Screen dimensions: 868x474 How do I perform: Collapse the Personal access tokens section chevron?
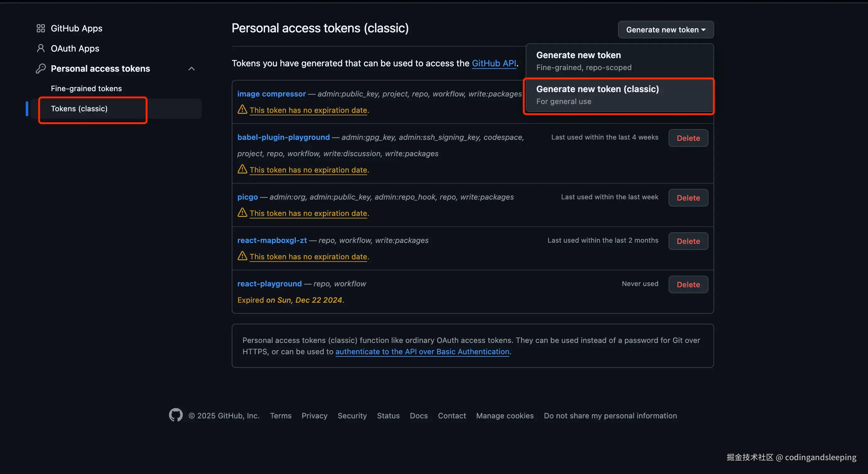(x=192, y=69)
